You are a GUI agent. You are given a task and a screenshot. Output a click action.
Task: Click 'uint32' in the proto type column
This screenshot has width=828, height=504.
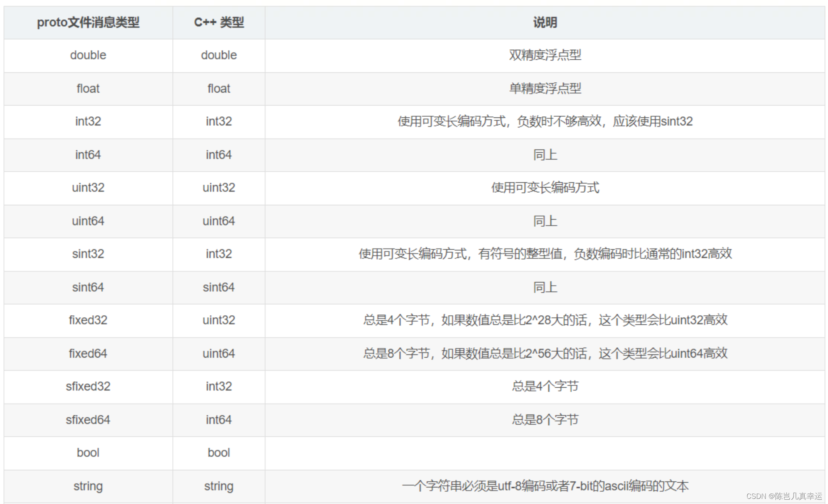(x=88, y=188)
